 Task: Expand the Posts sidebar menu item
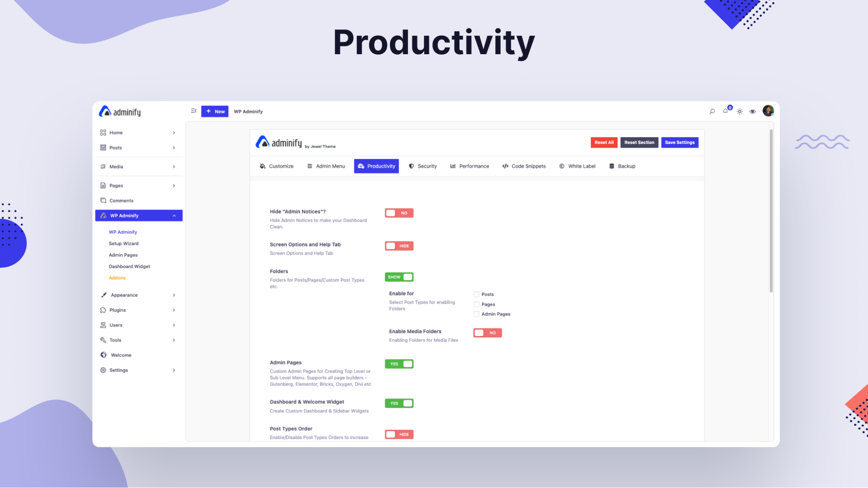point(174,148)
